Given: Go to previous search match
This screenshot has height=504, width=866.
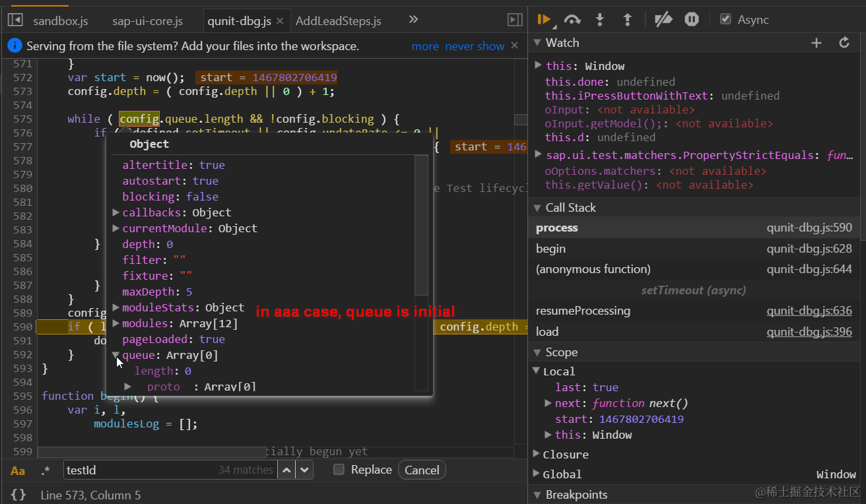Looking at the screenshot, I should point(286,470).
